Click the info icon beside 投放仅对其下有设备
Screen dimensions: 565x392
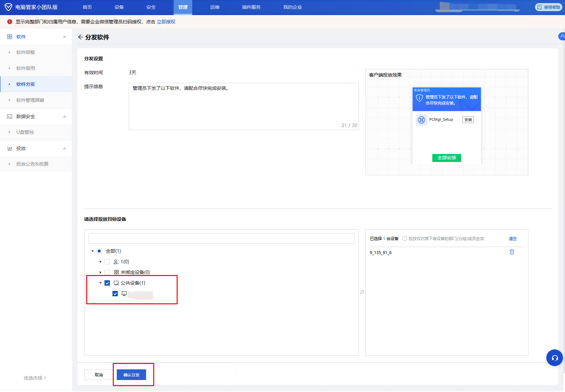pyautogui.click(x=404, y=239)
